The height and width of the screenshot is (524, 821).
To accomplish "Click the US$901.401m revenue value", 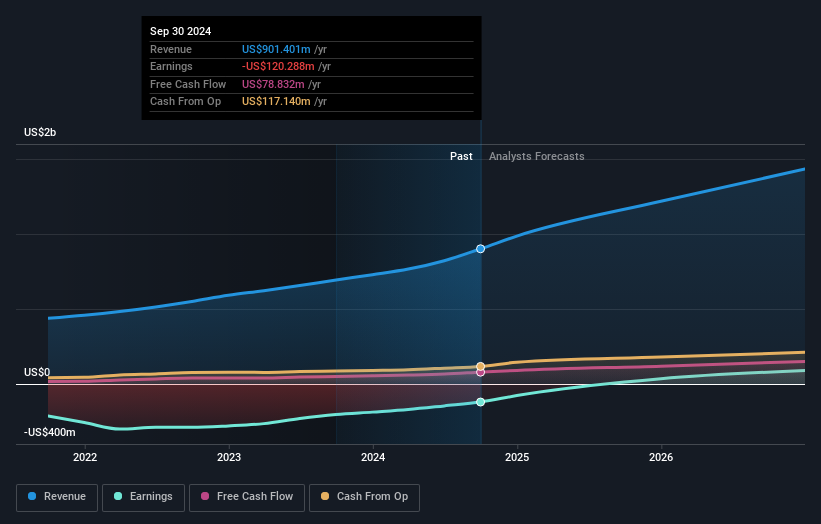I will pyautogui.click(x=276, y=49).
